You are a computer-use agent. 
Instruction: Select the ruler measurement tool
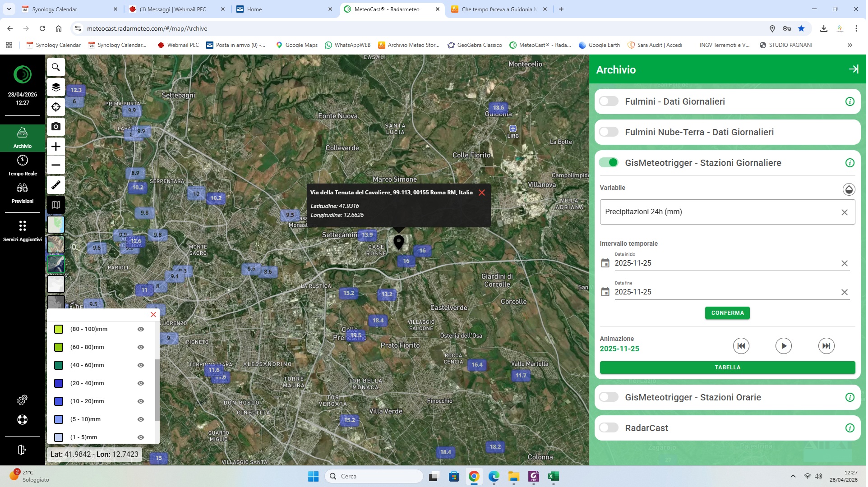click(56, 185)
